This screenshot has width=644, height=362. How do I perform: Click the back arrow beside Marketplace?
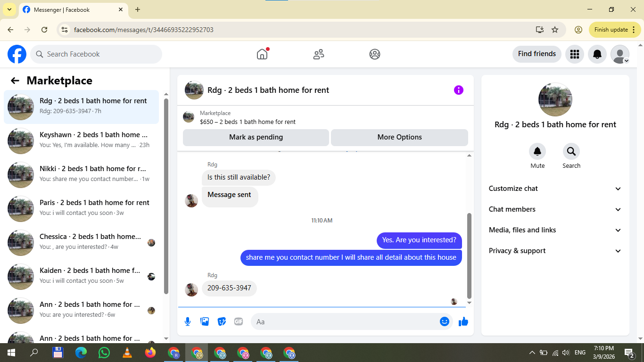[15, 81]
